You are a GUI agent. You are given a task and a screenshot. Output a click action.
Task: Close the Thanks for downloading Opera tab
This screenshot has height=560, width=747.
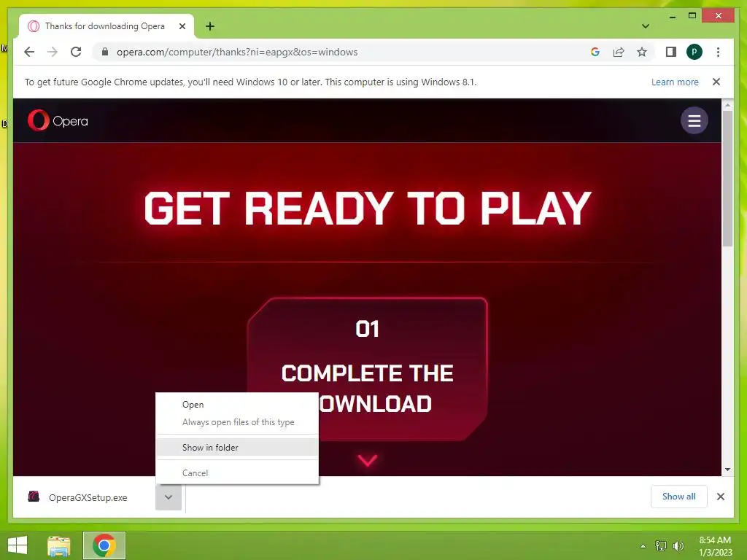tap(182, 26)
